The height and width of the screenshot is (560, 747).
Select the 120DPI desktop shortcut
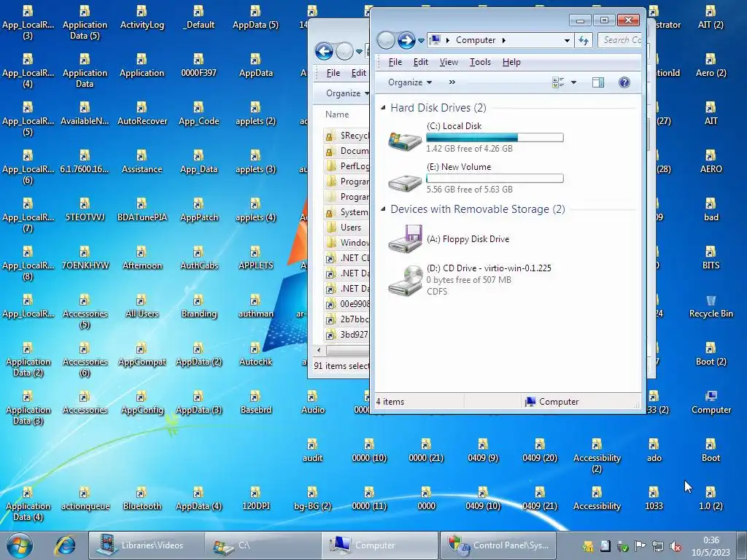pyautogui.click(x=255, y=499)
